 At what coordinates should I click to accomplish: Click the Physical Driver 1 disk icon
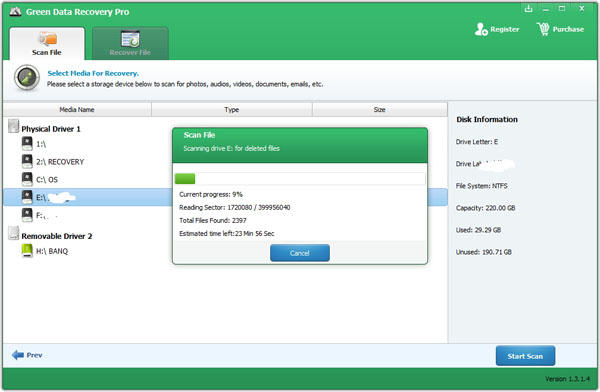pos(14,126)
